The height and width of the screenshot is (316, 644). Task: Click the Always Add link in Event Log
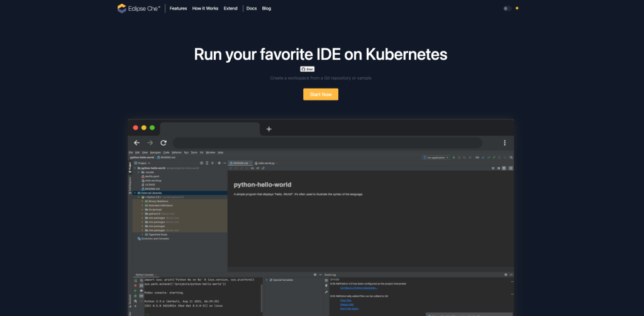[347, 304]
